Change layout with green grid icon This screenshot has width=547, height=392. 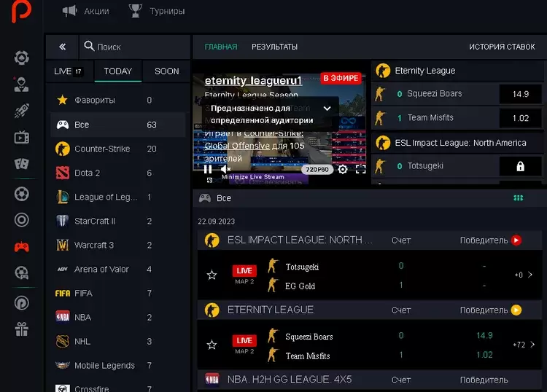click(519, 197)
